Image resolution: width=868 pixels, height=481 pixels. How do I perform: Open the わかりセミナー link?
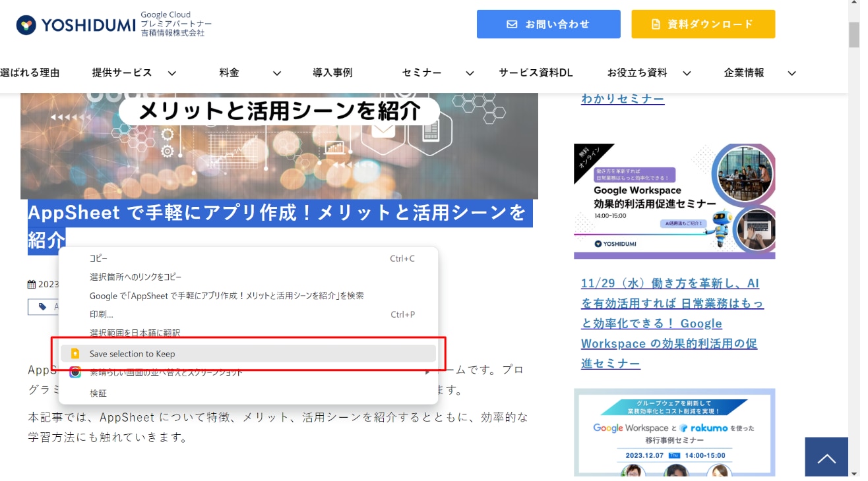pos(622,98)
